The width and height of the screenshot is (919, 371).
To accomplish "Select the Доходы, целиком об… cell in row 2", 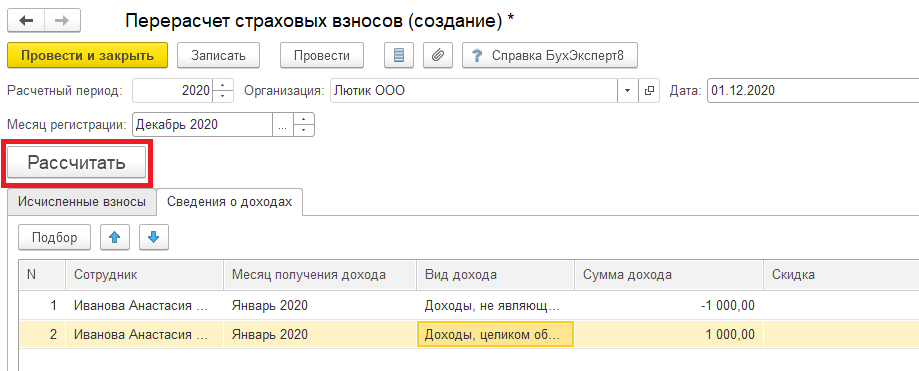I will click(495, 335).
